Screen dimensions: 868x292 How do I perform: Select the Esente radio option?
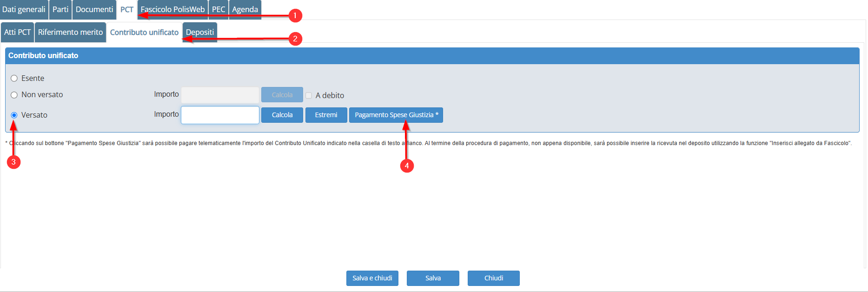14,78
